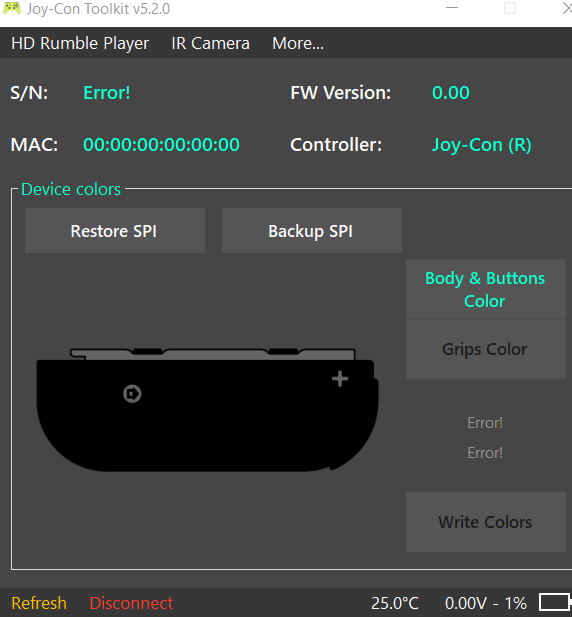
Task: Click the 0.00V - 1% battery reading
Action: coord(486,603)
